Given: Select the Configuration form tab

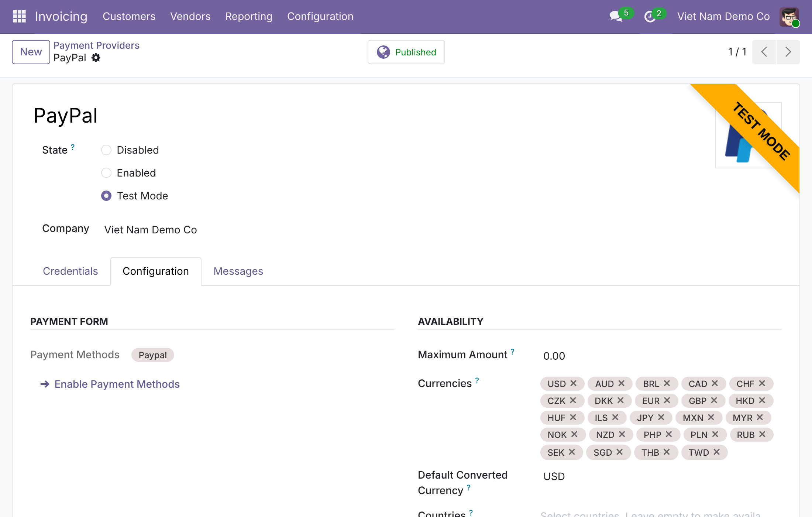Looking at the screenshot, I should pyautogui.click(x=156, y=271).
